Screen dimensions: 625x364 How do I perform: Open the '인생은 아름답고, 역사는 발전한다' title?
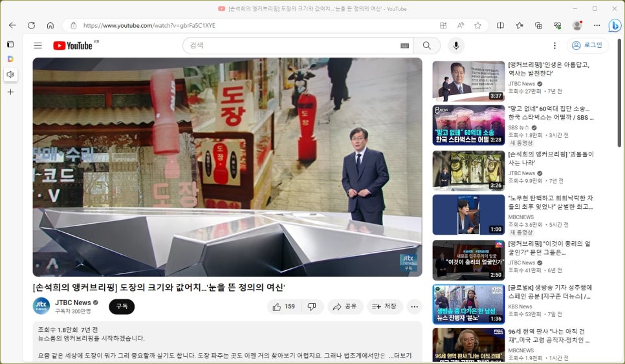(549, 69)
